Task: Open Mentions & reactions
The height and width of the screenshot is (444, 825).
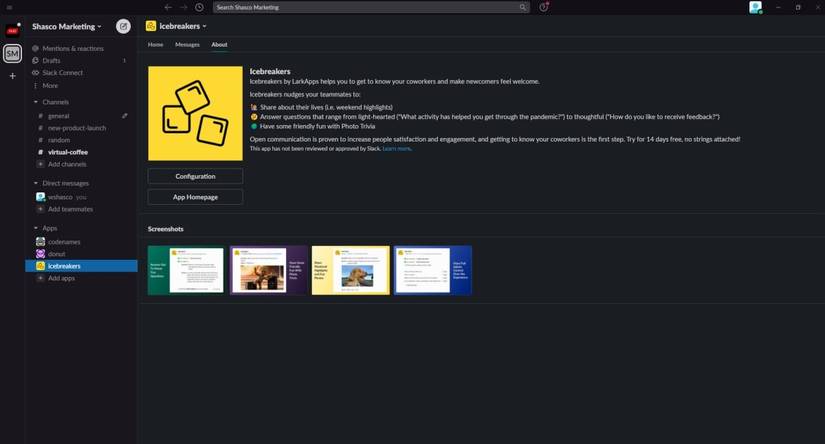Action: pos(73,48)
